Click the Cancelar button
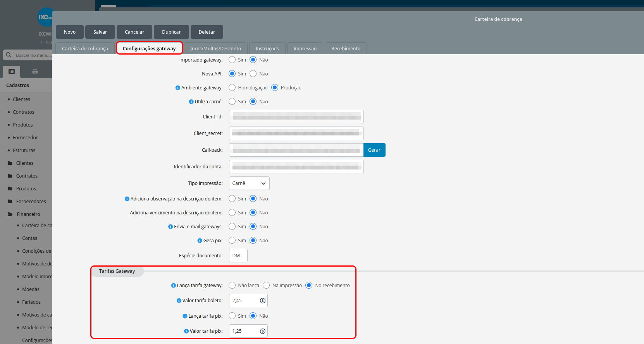The width and height of the screenshot is (644, 344). click(134, 32)
